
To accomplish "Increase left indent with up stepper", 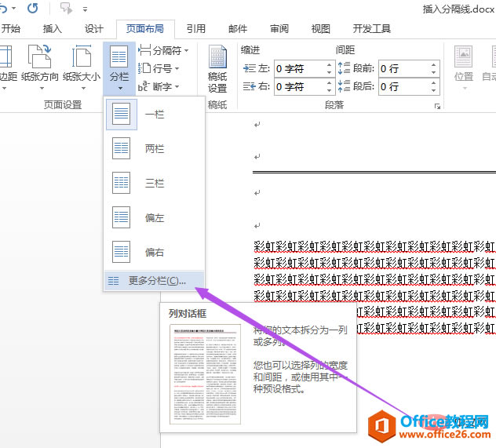I will (330, 64).
